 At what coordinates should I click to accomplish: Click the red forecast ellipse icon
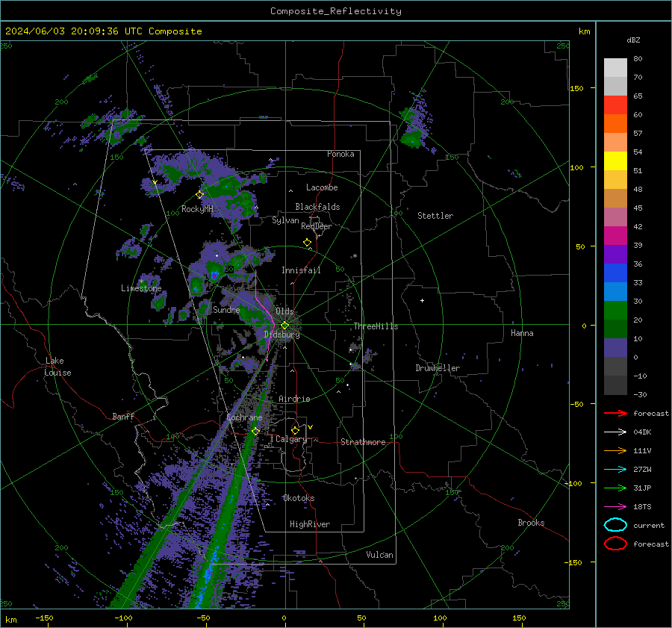point(615,544)
